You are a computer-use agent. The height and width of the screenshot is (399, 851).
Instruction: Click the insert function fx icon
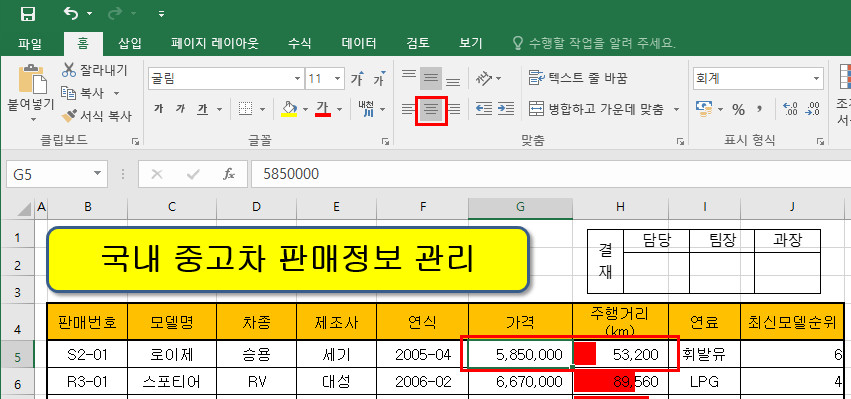[229, 174]
